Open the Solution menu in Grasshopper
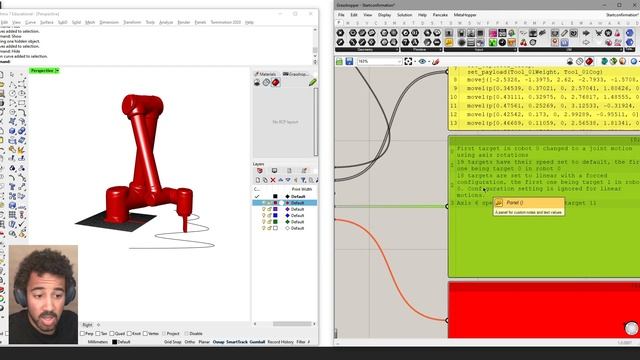 [x=404, y=15]
